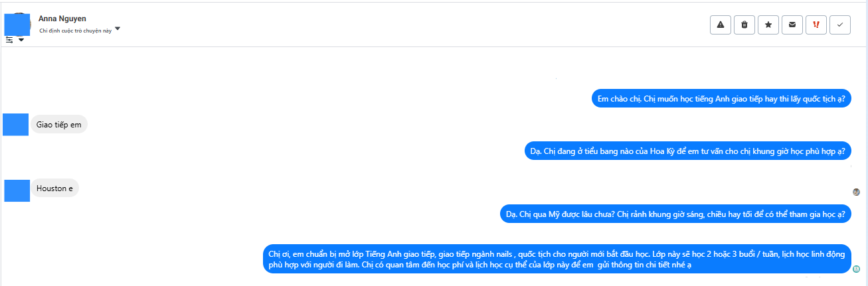
Task: Click message asking about 'tiểu bang nào'
Action: (x=687, y=151)
